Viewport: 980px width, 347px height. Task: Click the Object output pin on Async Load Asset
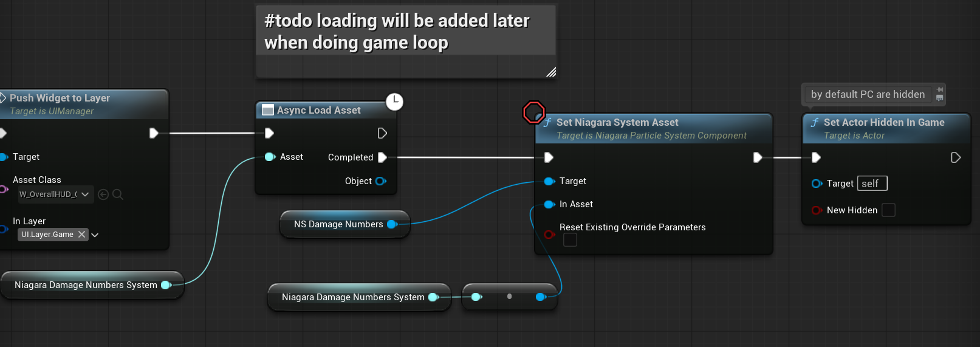click(381, 181)
